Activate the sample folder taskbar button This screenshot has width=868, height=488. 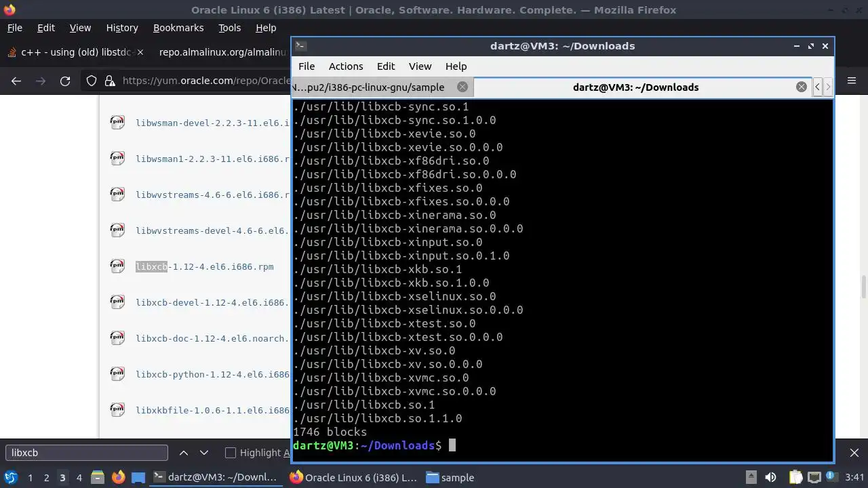click(451, 477)
